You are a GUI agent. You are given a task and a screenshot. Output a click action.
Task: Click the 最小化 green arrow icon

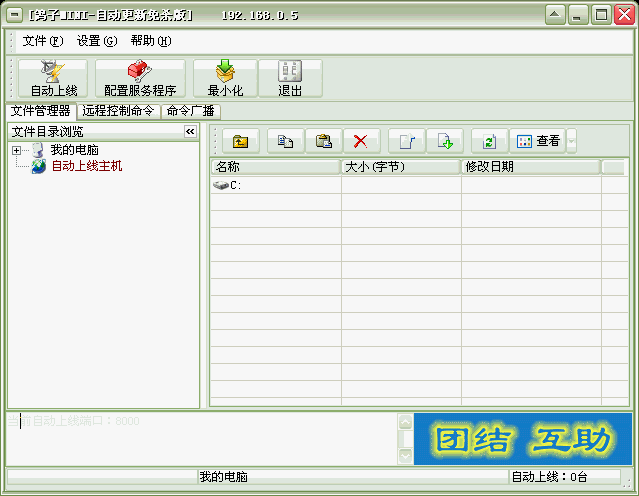[x=225, y=78]
